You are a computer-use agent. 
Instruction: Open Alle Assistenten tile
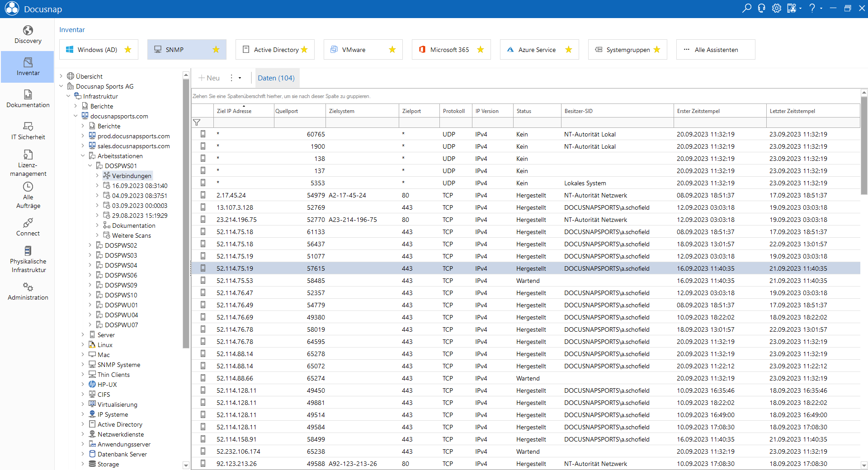coord(716,50)
